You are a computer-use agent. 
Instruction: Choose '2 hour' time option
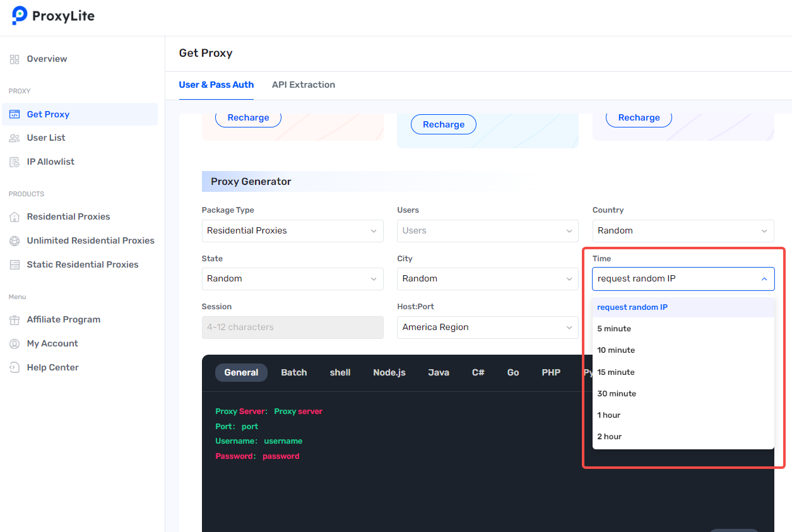tap(683, 437)
